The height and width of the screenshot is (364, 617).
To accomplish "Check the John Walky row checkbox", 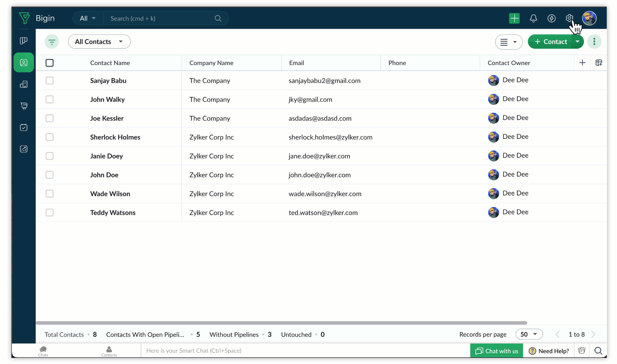I will tap(50, 99).
